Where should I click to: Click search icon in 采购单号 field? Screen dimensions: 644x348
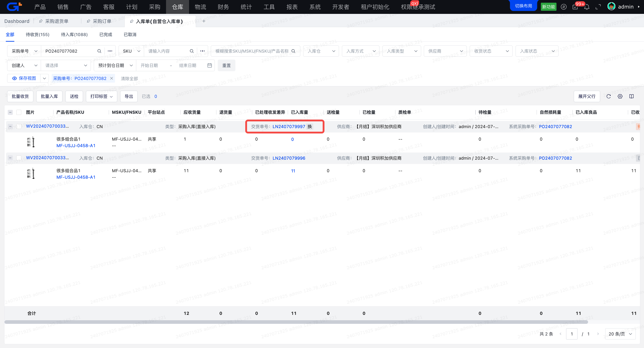[99, 51]
